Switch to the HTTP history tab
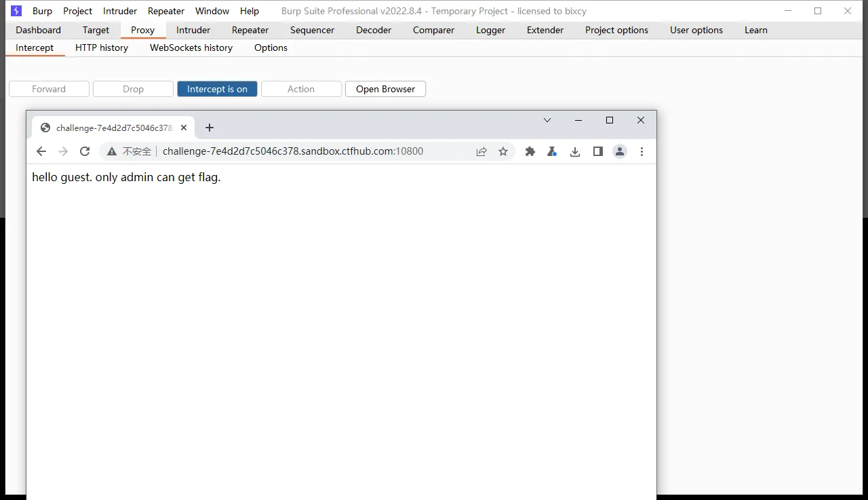 [x=102, y=47]
